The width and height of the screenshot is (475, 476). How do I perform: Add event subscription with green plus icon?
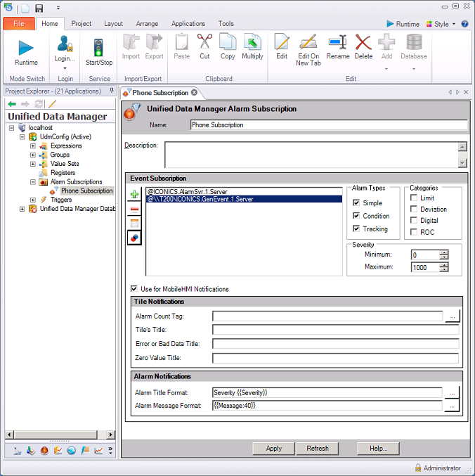135,195
